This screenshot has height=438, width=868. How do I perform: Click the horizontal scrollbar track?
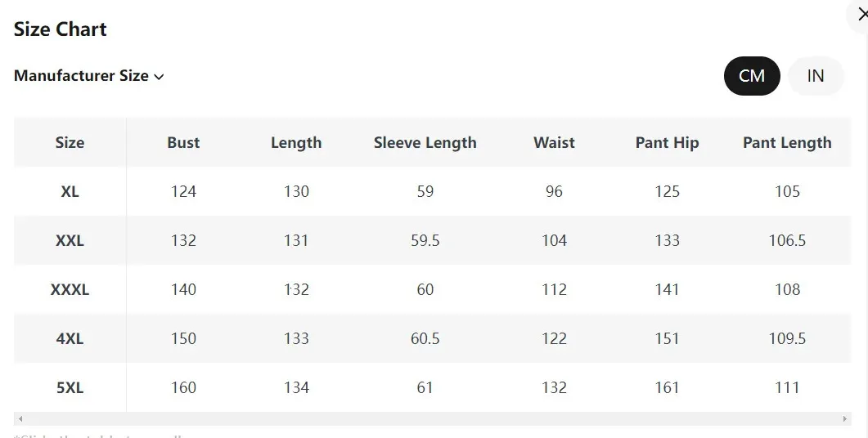[x=432, y=418]
